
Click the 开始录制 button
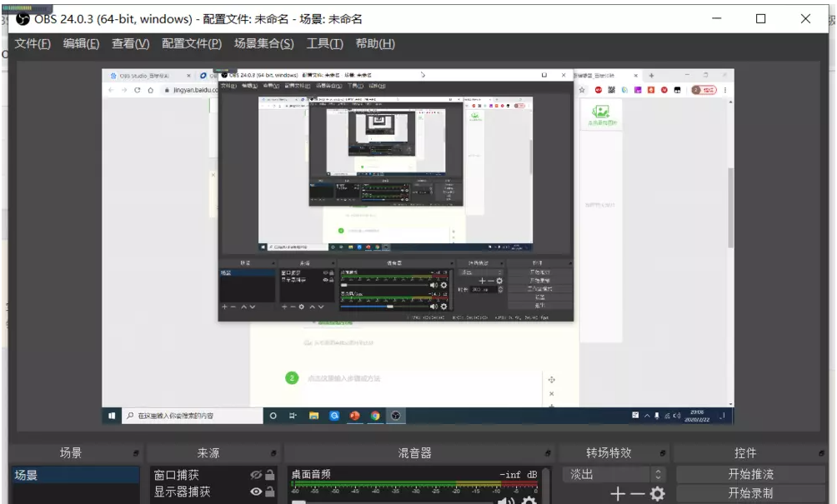coord(749,493)
